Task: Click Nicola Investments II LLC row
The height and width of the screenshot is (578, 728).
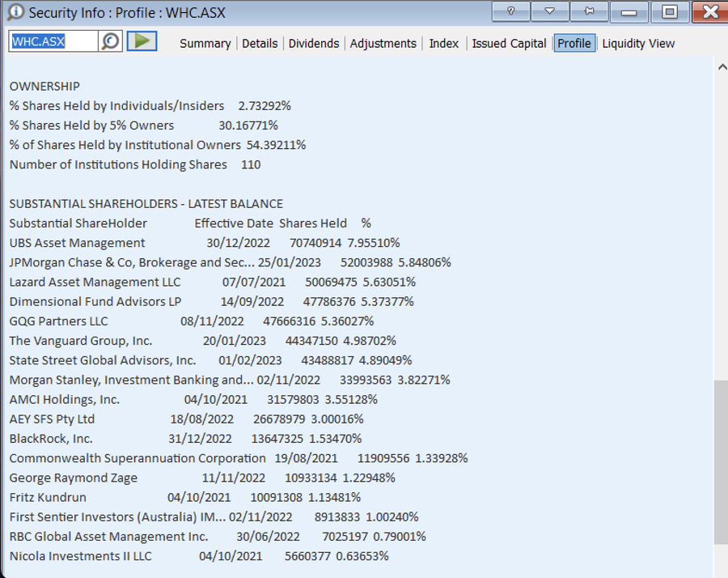Action: point(199,555)
